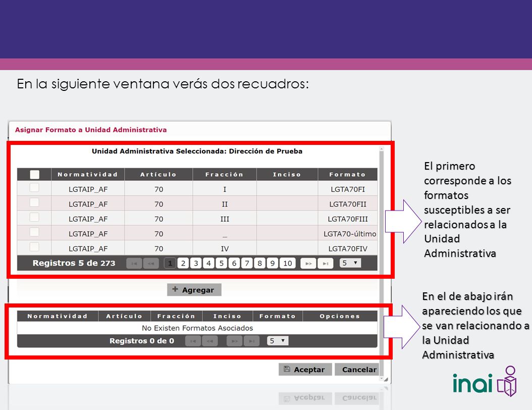This screenshot has height=410, width=532.
Task: Check the LGTA70-último row checkbox
Action: tap(35, 232)
